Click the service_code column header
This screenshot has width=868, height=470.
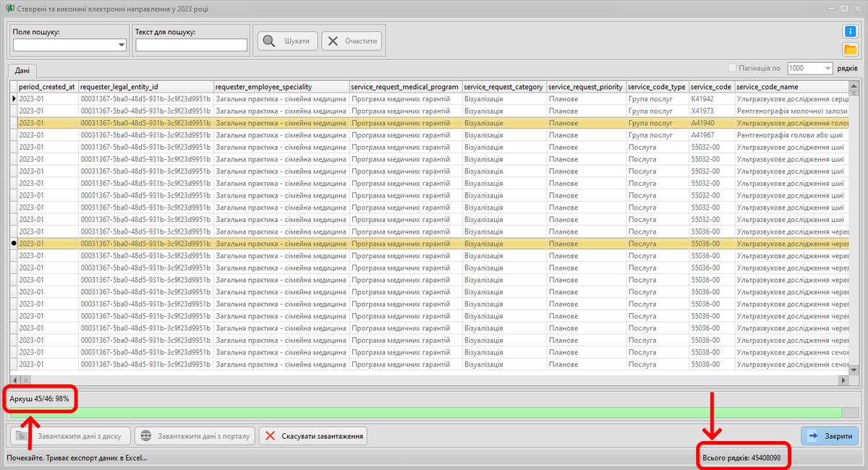point(712,87)
